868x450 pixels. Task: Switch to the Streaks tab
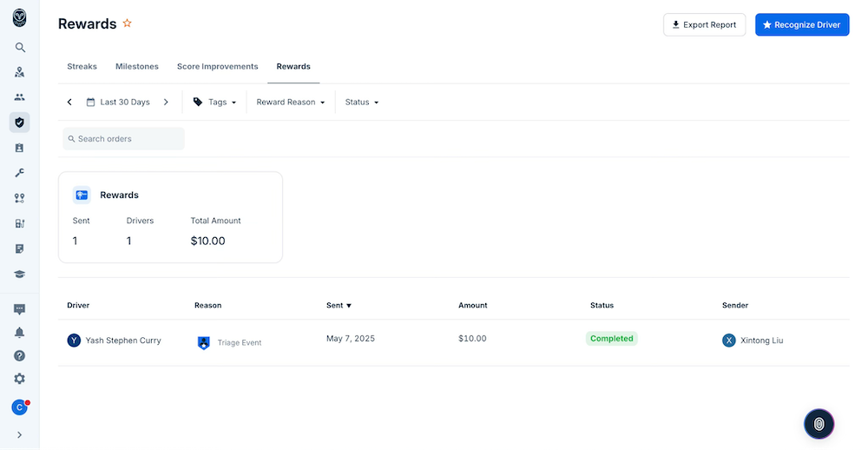(82, 67)
